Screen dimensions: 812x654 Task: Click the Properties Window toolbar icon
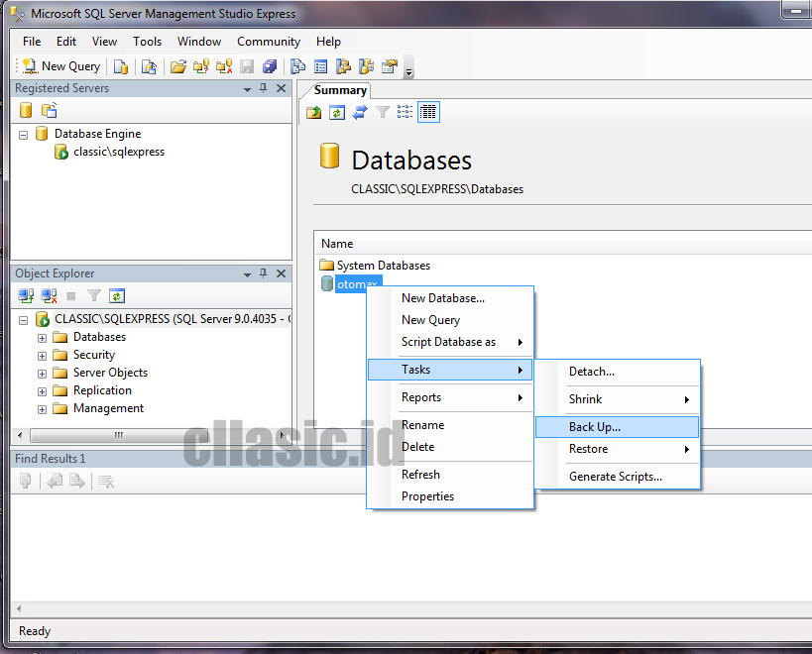(x=390, y=66)
